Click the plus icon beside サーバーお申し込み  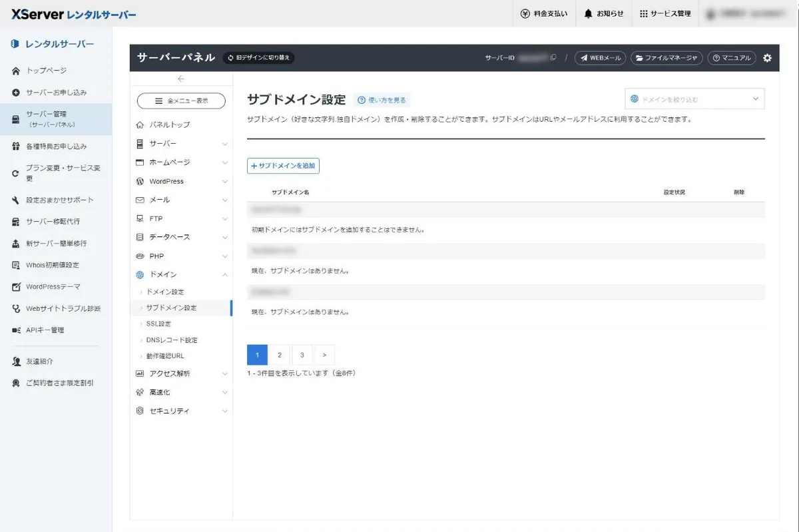pyautogui.click(x=16, y=93)
